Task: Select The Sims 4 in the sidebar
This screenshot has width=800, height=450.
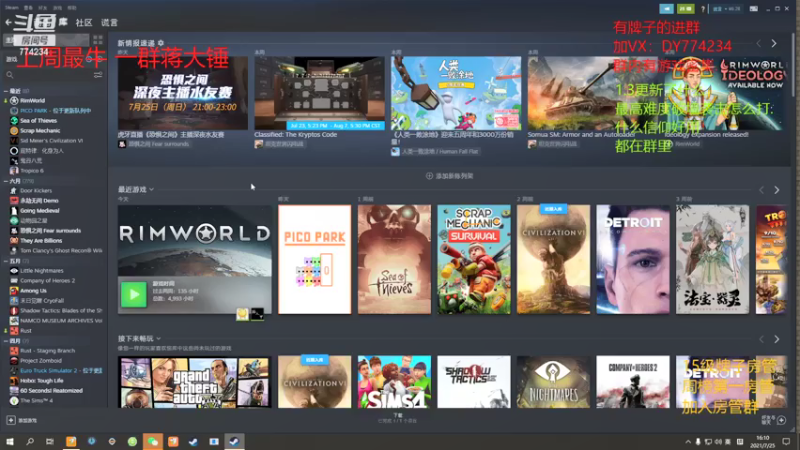Action: 36,401
